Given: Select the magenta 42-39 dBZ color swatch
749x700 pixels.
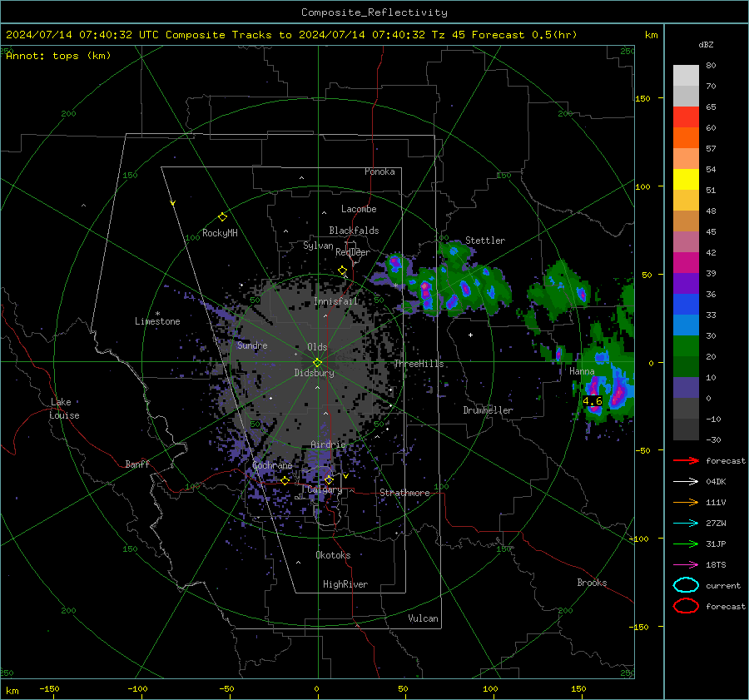Looking at the screenshot, I should coord(686,263).
